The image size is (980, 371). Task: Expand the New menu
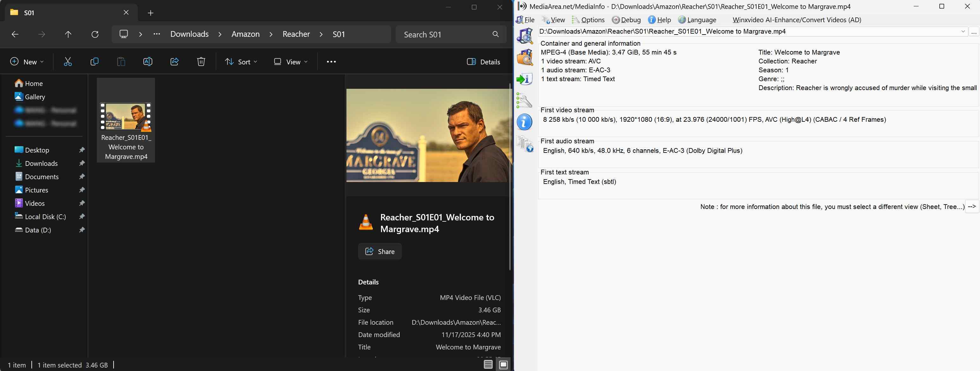[27, 62]
